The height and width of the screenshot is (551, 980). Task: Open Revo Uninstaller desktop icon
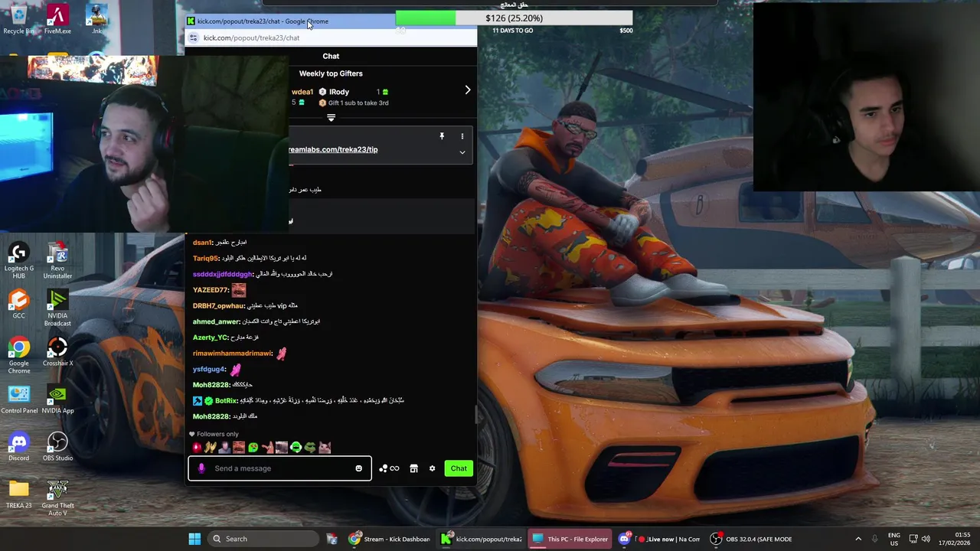click(57, 260)
